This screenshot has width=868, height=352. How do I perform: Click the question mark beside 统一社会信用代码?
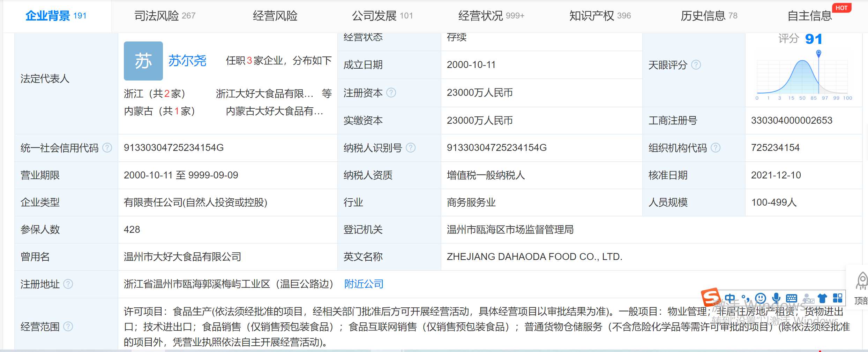coord(107,148)
